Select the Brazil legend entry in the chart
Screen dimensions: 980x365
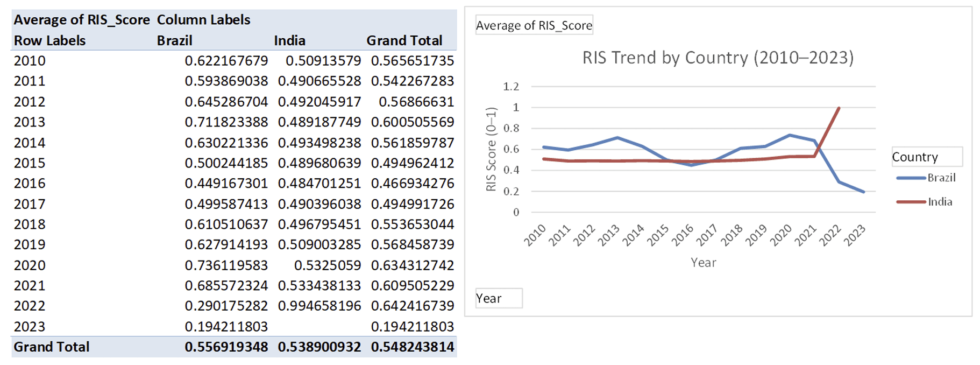click(x=926, y=178)
